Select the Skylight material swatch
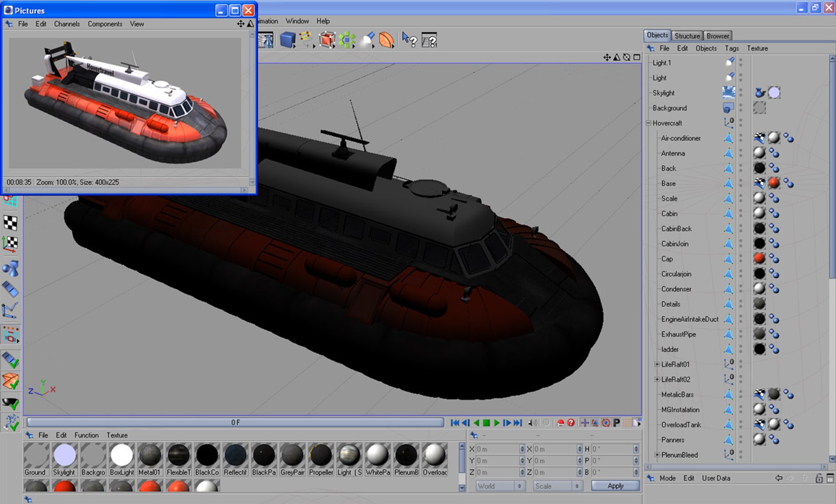This screenshot has width=836, height=504. (x=64, y=455)
